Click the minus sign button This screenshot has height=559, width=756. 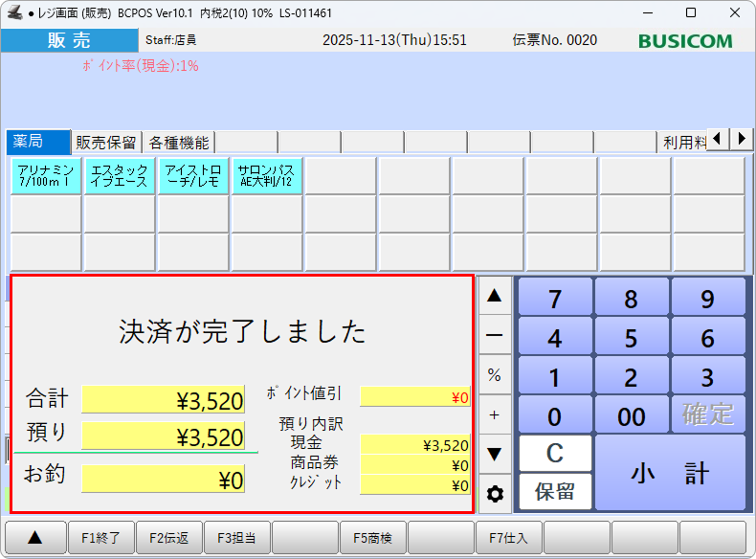pos(494,335)
